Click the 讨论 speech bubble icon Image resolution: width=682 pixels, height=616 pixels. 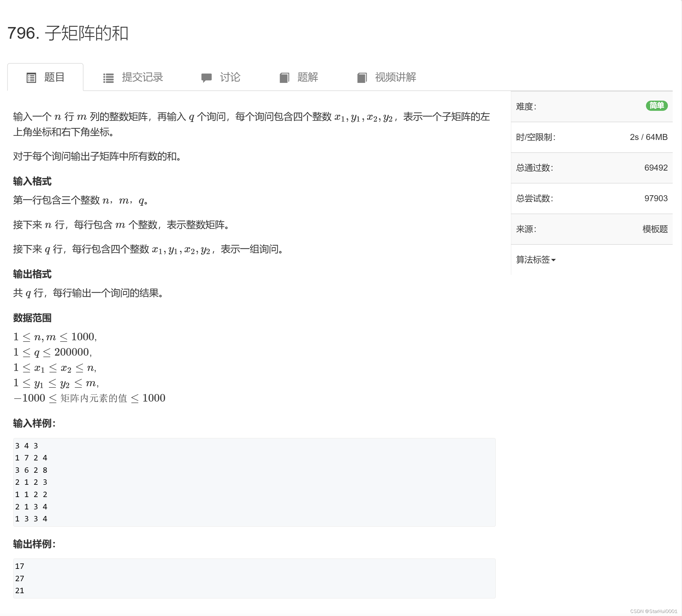(x=206, y=77)
